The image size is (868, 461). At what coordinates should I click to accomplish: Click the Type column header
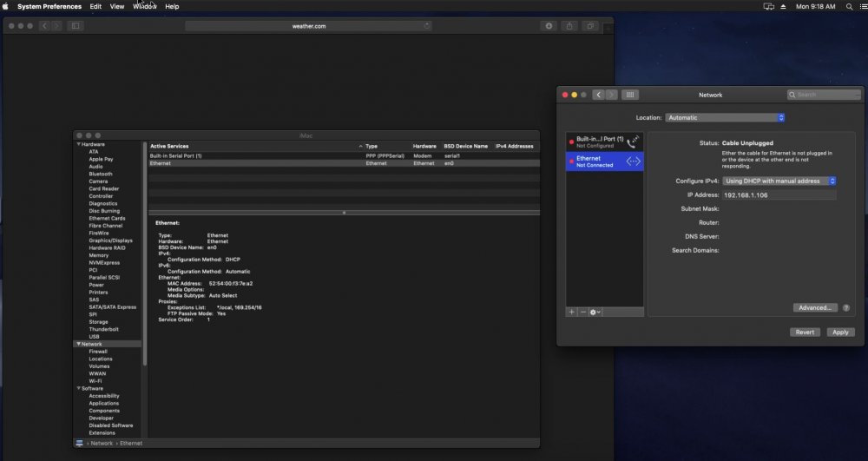[372, 147]
